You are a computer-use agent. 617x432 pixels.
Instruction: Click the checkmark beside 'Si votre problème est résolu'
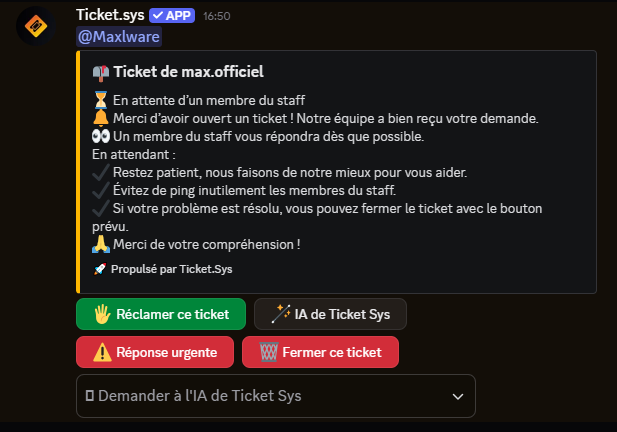point(100,209)
